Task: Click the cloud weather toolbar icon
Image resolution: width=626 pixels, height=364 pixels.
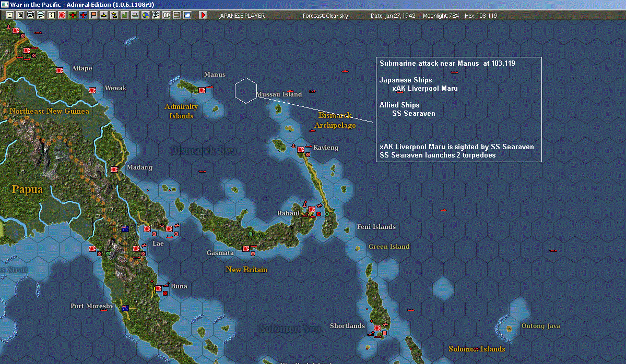Action: point(187,15)
